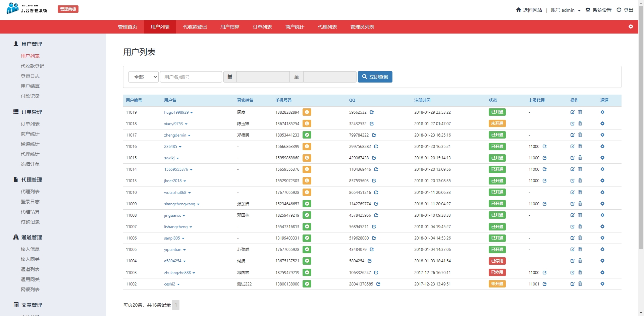This screenshot has width=644, height=316.
Task: Open 管理员列表 in the top navigation
Action: pyautogui.click(x=362, y=27)
